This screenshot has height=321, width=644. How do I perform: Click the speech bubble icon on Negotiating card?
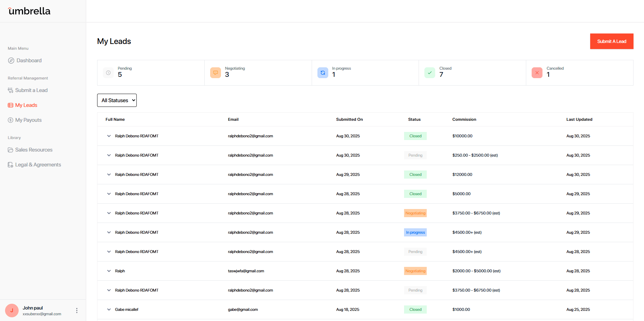pos(215,73)
